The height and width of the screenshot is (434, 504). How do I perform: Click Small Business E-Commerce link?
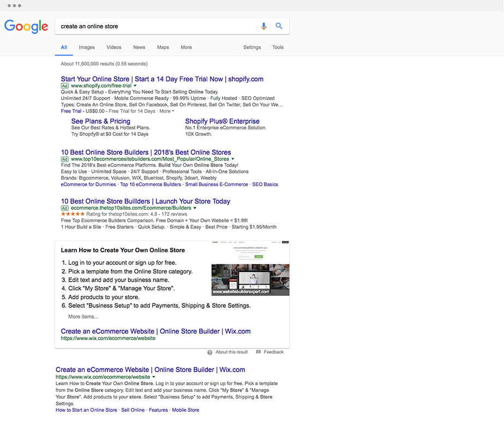click(217, 185)
